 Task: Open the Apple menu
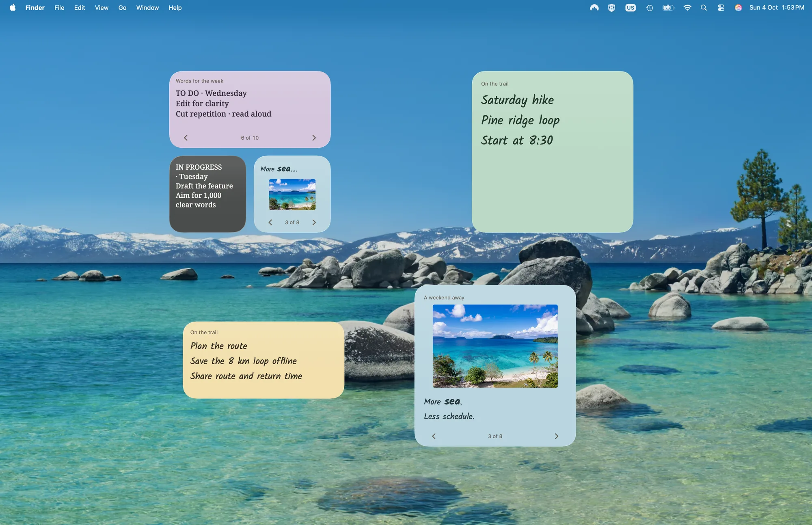[x=13, y=7]
